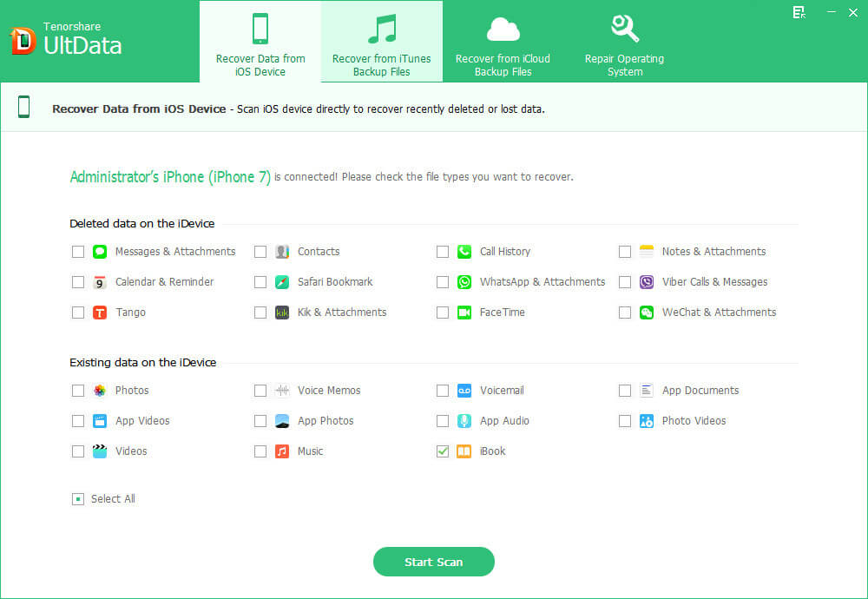Screen dimensions: 868x599
Task: Tick the Tango checkbox
Action: click(x=78, y=313)
